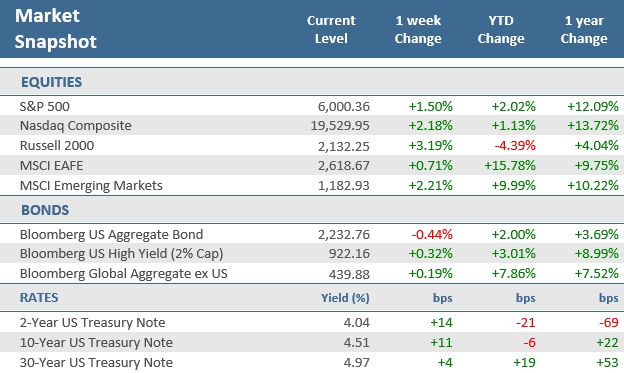Select the EQUITIES section heading

tap(51, 82)
